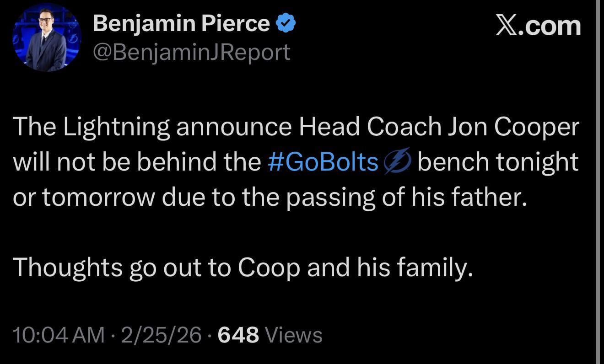This screenshot has height=364, width=604.
Task: Click the vertical bar on right edge
Action: 599,182
